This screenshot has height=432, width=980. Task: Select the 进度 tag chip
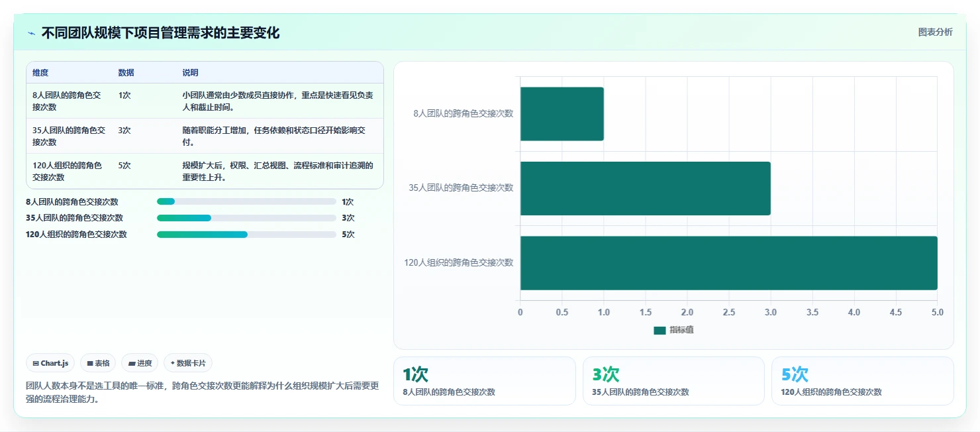140,363
